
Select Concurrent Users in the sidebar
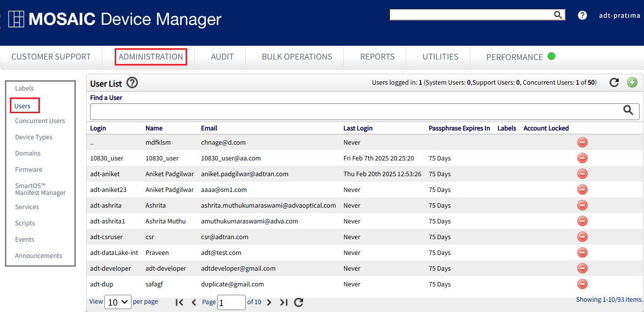pyautogui.click(x=40, y=121)
